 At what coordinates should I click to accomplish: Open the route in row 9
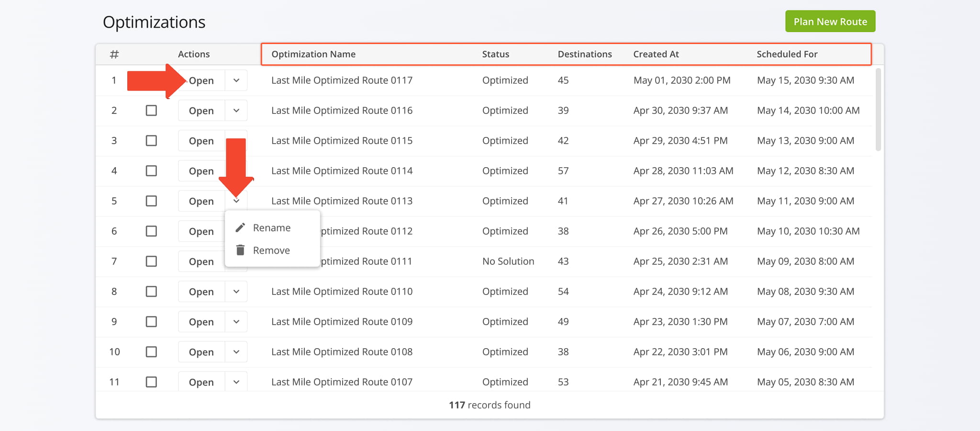click(201, 322)
